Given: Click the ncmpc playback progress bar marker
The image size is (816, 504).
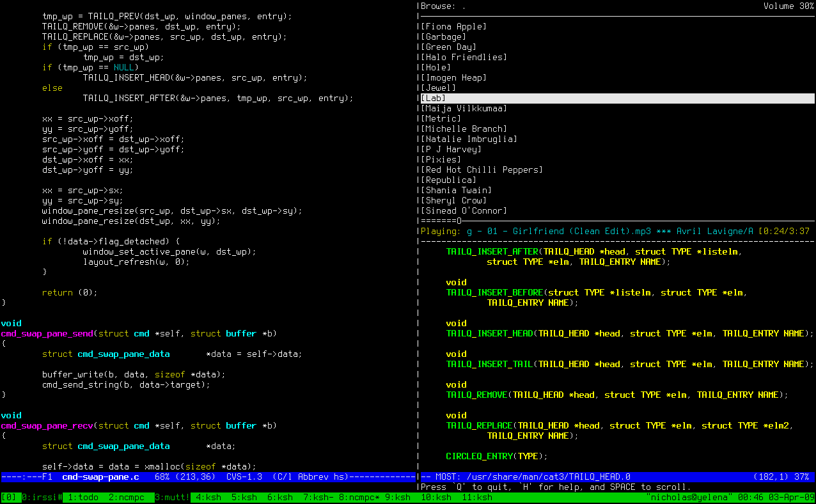Looking at the screenshot, I should [459, 221].
